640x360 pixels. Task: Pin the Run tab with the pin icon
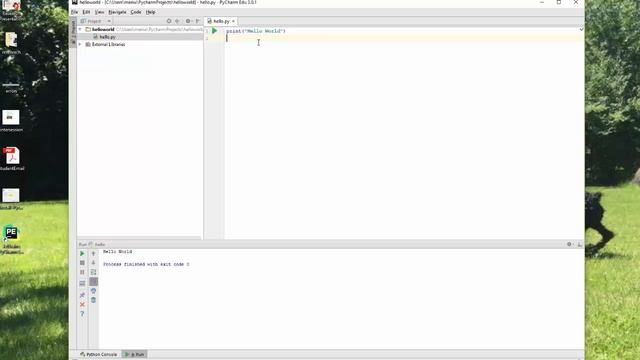pyautogui.click(x=82, y=295)
